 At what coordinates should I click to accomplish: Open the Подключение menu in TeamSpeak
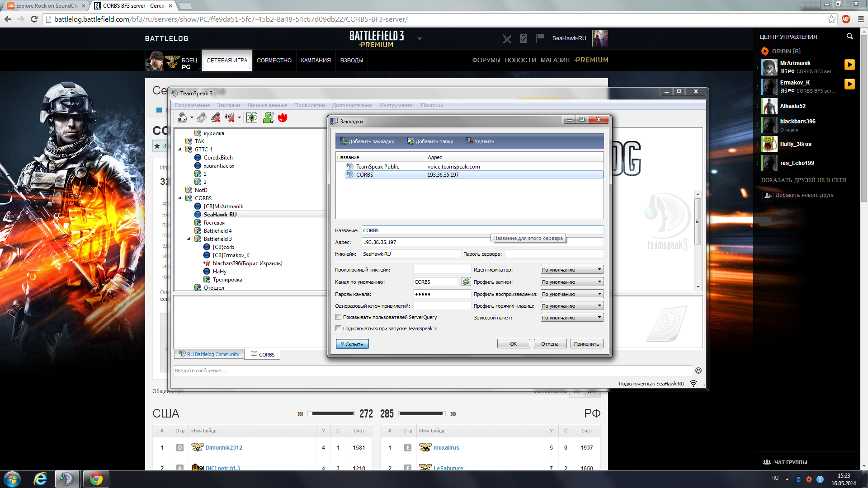(192, 105)
